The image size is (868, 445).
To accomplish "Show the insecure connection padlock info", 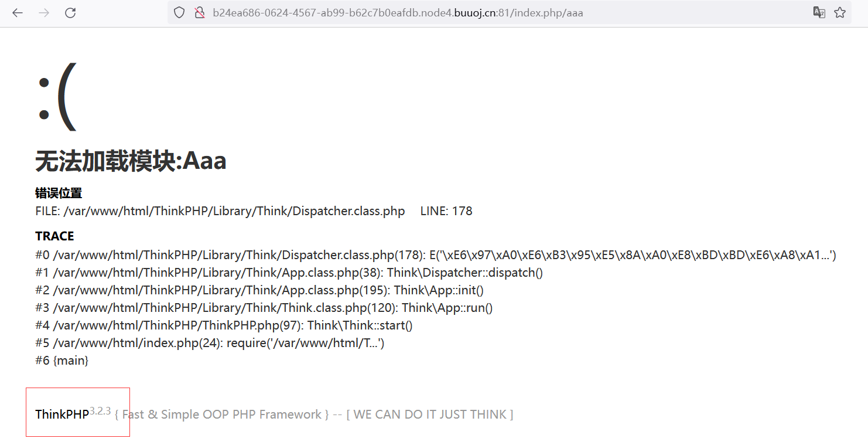I will pos(199,12).
